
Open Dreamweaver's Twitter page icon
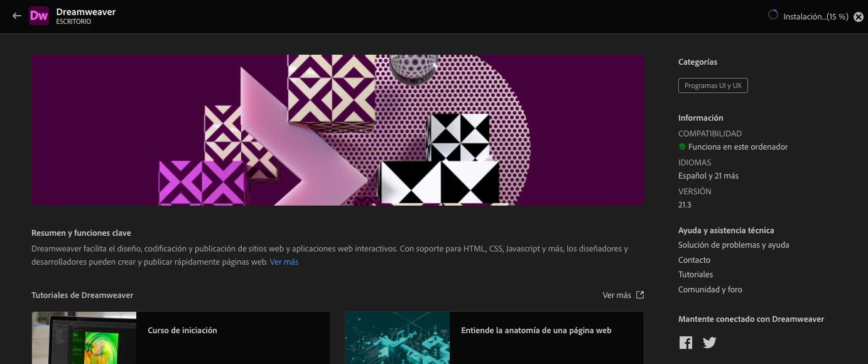click(x=710, y=343)
